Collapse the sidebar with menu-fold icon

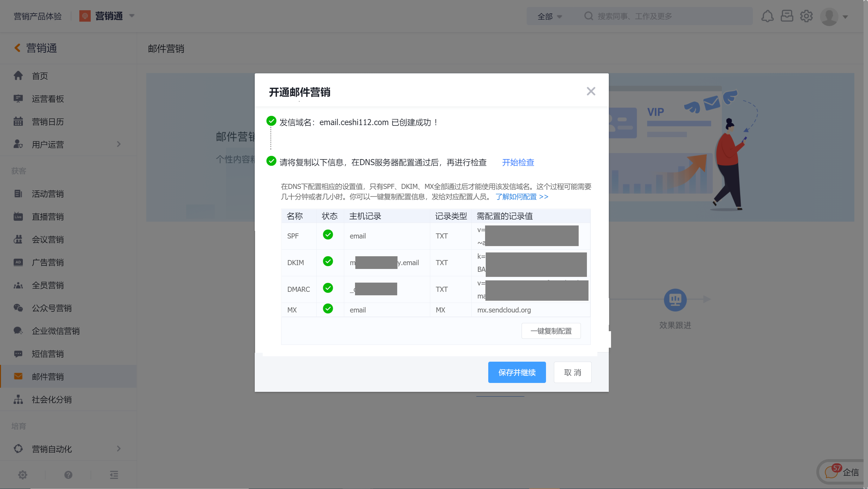click(114, 475)
